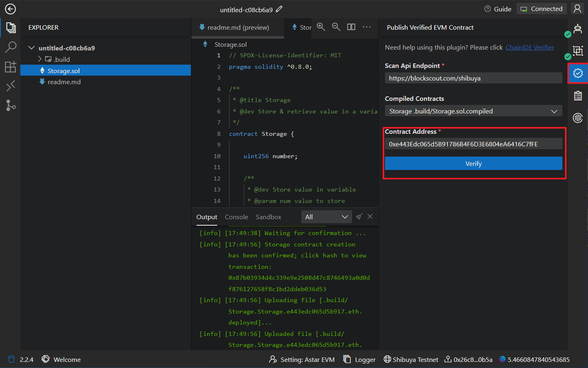The width and height of the screenshot is (588, 368).
Task: Open the output filter All dropdown
Action: click(326, 217)
